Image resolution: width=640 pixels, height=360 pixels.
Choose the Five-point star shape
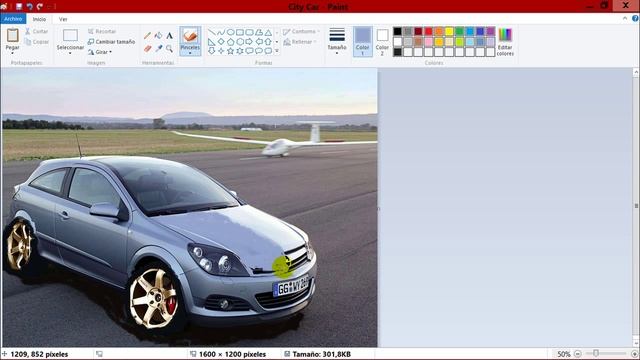coord(230,51)
